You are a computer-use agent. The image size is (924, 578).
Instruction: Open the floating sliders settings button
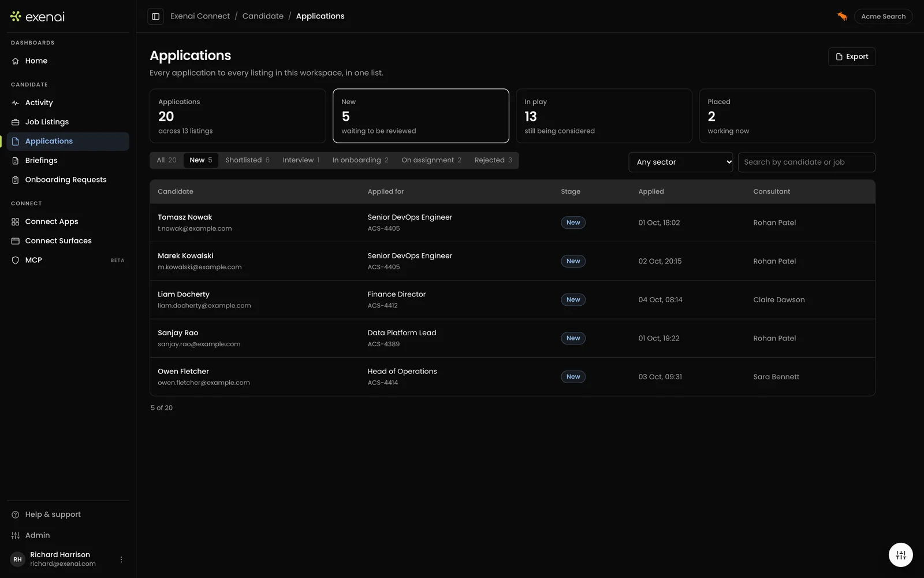point(901,555)
